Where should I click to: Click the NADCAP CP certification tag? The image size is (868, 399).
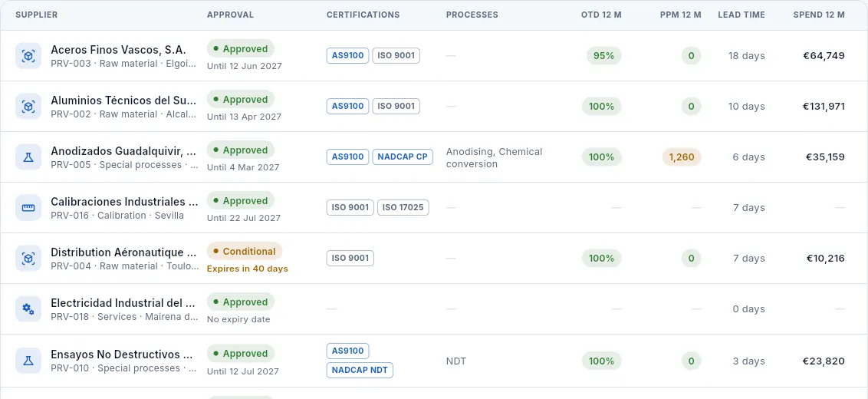coord(403,157)
